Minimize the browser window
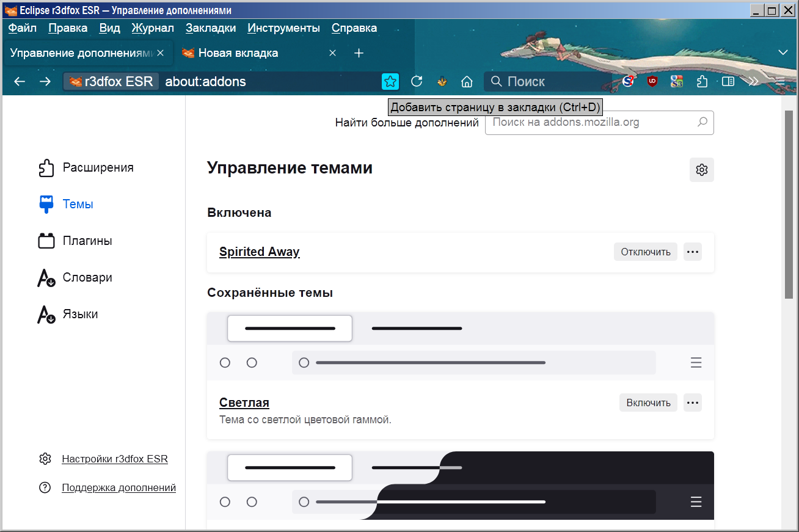The width and height of the screenshot is (799, 532). (757, 10)
